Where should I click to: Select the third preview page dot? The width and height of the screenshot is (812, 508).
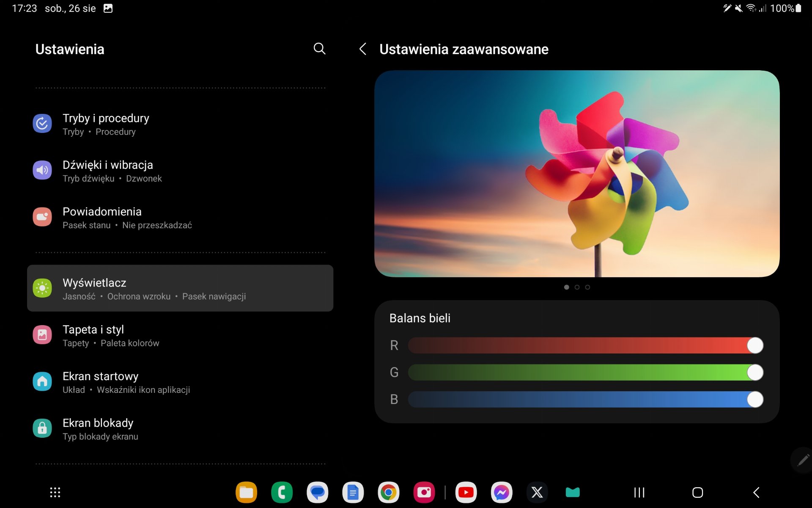[587, 287]
